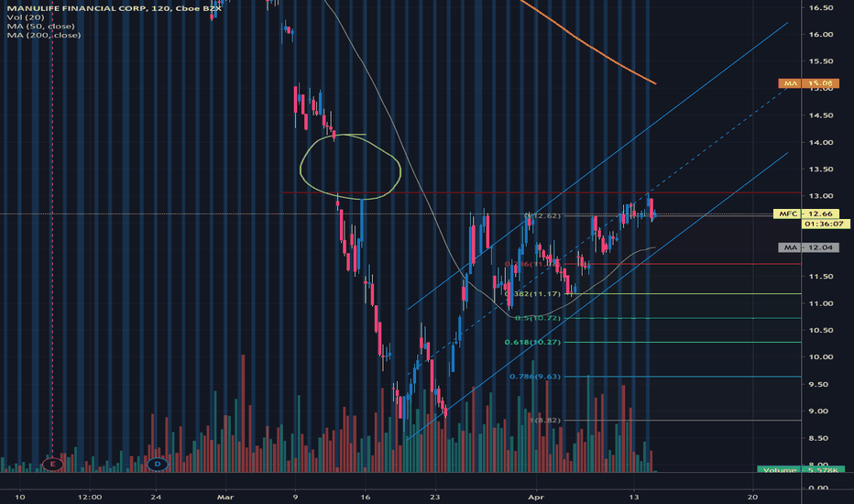The height and width of the screenshot is (504, 854).
Task: Select the 0.5(10.72) Fibonacci level label
Action: [x=538, y=318]
